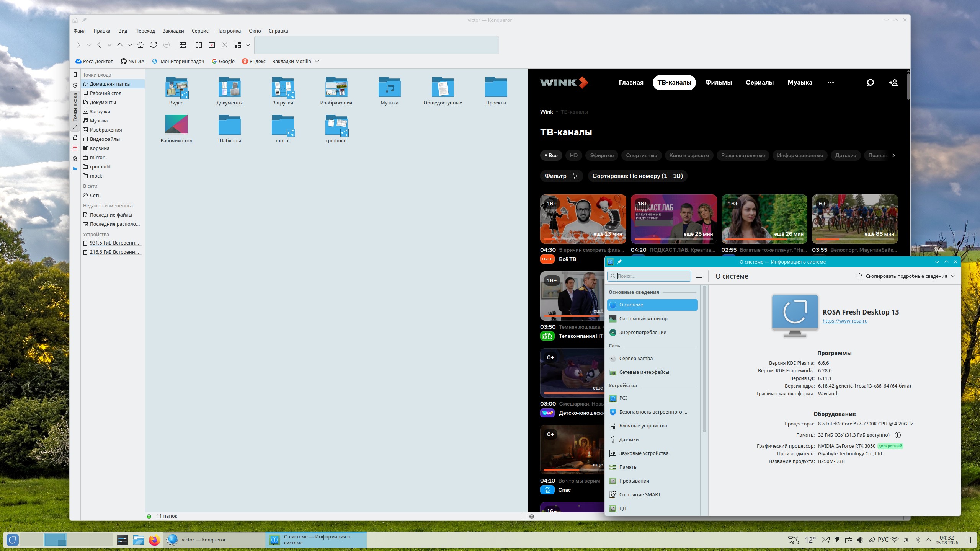Open the Настройка menu

[x=229, y=31]
